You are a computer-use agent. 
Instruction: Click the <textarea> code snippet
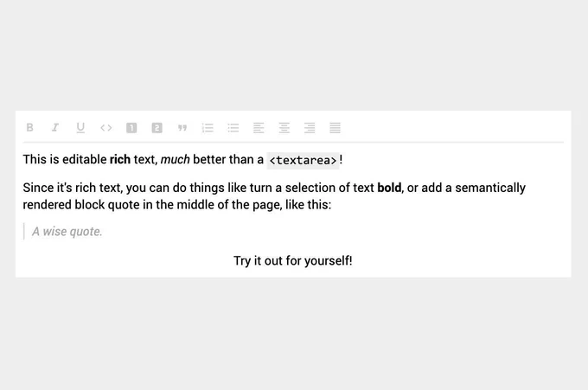coord(303,161)
